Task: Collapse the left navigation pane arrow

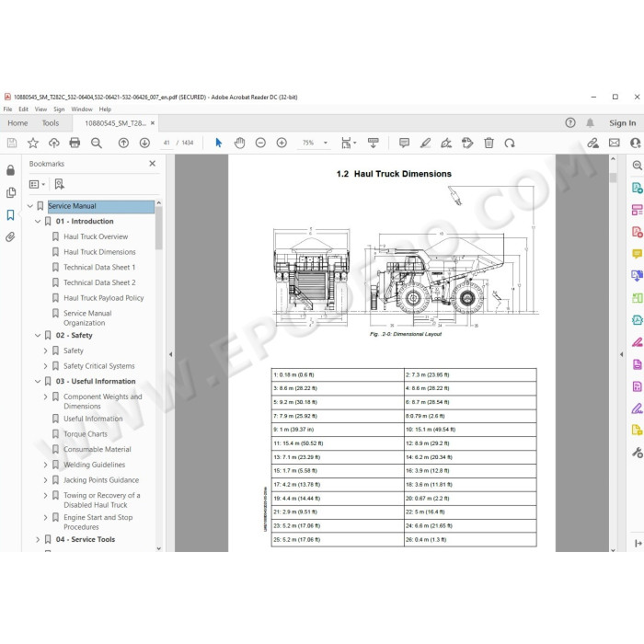Action: (170, 354)
